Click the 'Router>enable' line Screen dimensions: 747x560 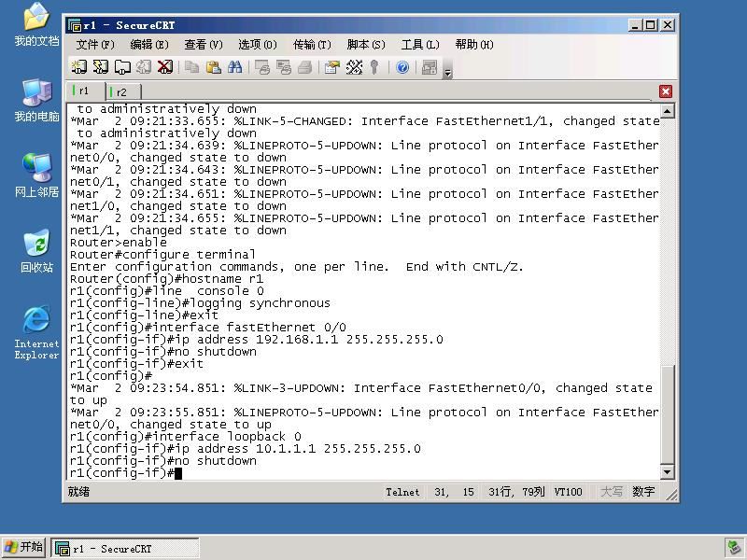tap(119, 243)
